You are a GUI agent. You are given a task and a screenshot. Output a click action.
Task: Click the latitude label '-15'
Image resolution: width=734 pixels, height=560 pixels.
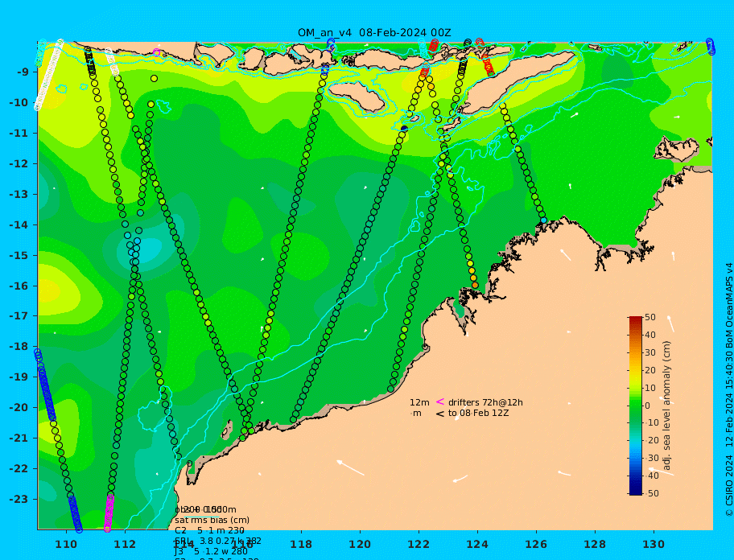pyautogui.click(x=19, y=255)
